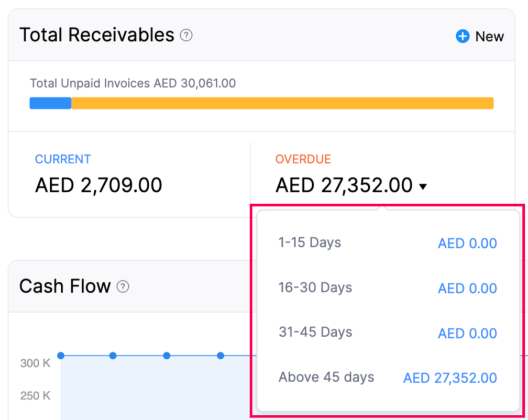Click the second data point on cash flow line

[x=113, y=356]
